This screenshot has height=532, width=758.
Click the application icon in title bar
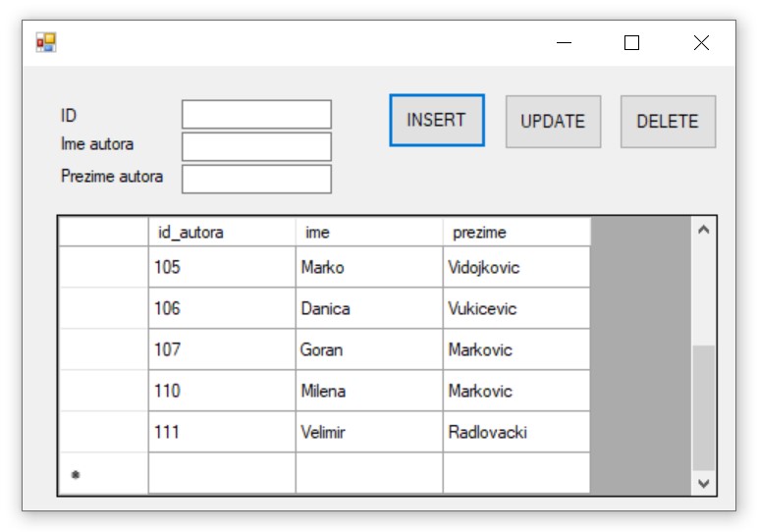pyautogui.click(x=46, y=42)
